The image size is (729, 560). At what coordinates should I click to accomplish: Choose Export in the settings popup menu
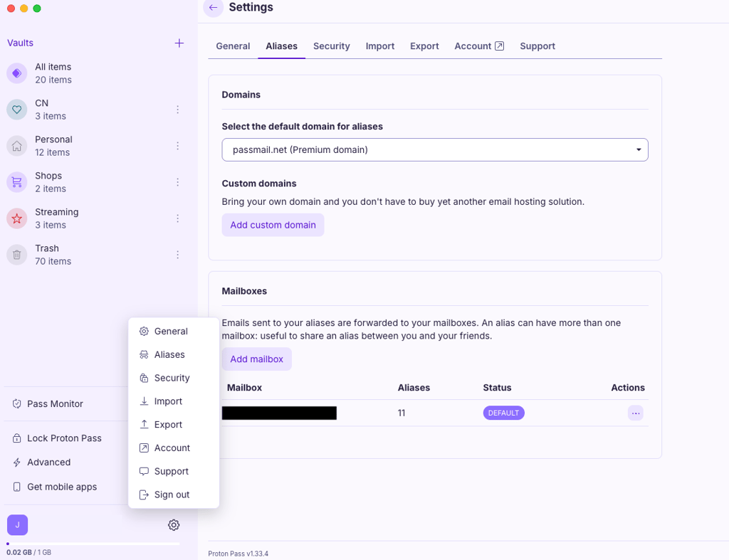(x=174, y=425)
